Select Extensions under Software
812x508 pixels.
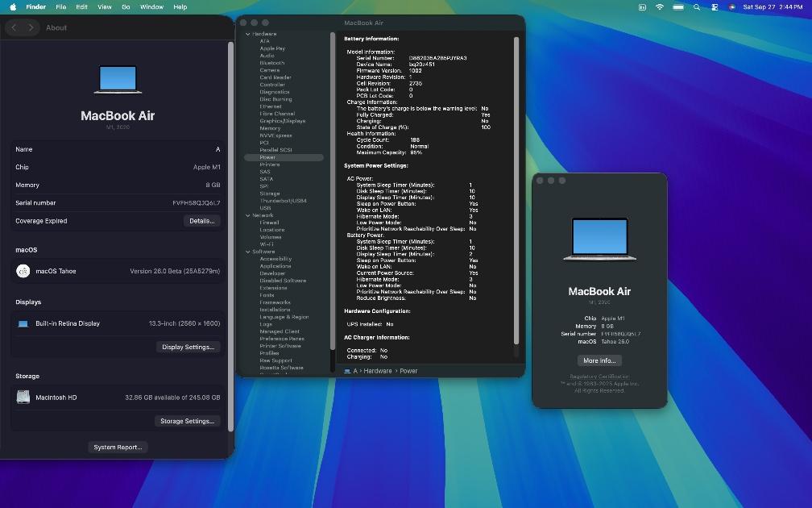273,288
